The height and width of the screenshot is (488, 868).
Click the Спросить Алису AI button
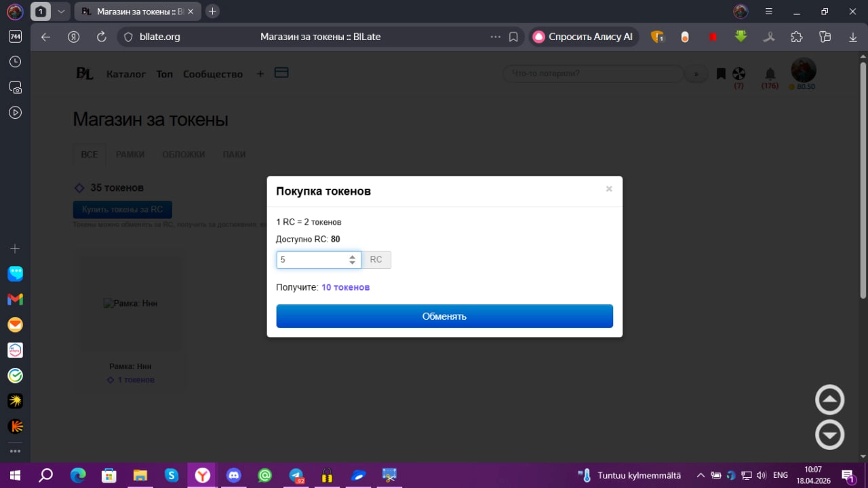(583, 37)
